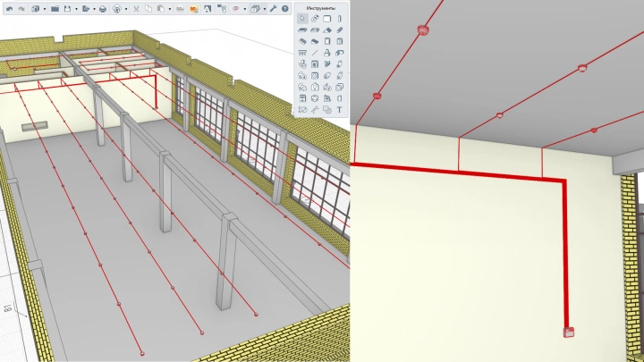
Task: Open a project with the folder icon
Action: pos(55,8)
